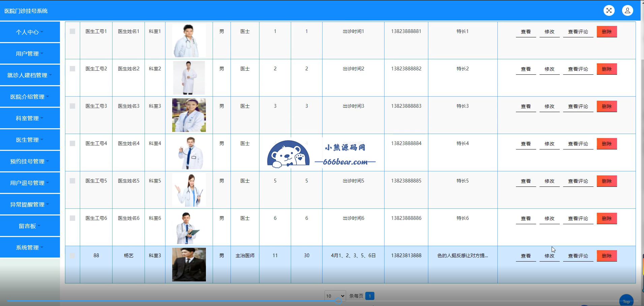The width and height of the screenshot is (644, 306).
Task: Click the fullscreen toggle icon in header
Action: 609,10
